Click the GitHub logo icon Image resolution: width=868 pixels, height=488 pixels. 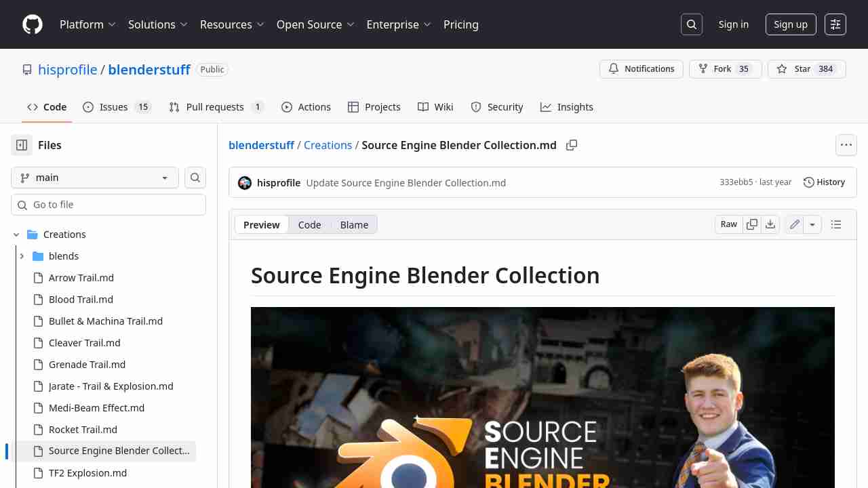click(33, 24)
